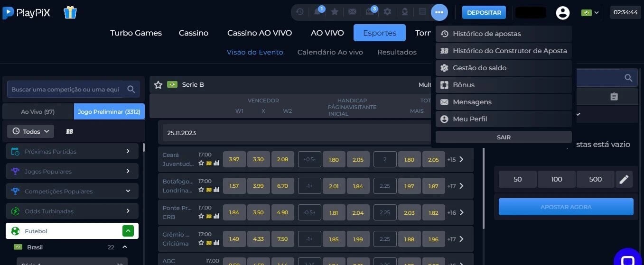This screenshot has height=265, width=644.
Task: Collapse the Brasil country list
Action: [125, 247]
